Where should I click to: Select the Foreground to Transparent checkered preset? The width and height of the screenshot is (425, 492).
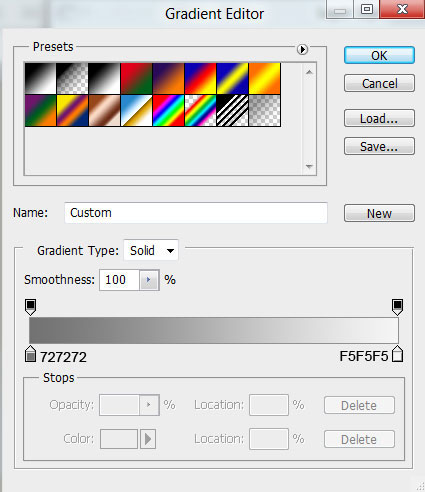(x=72, y=79)
